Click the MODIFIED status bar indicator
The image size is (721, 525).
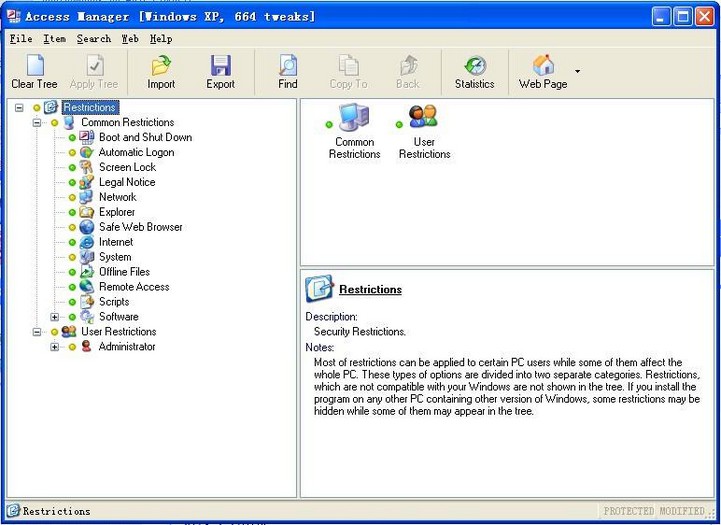(x=682, y=511)
